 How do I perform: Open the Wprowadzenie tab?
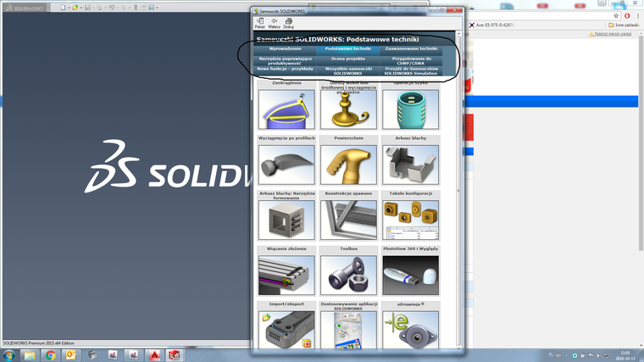coord(285,49)
